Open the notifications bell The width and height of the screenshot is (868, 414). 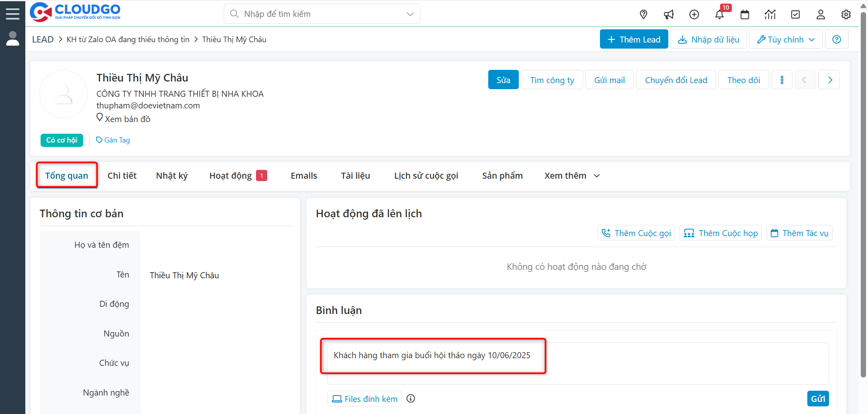(719, 14)
